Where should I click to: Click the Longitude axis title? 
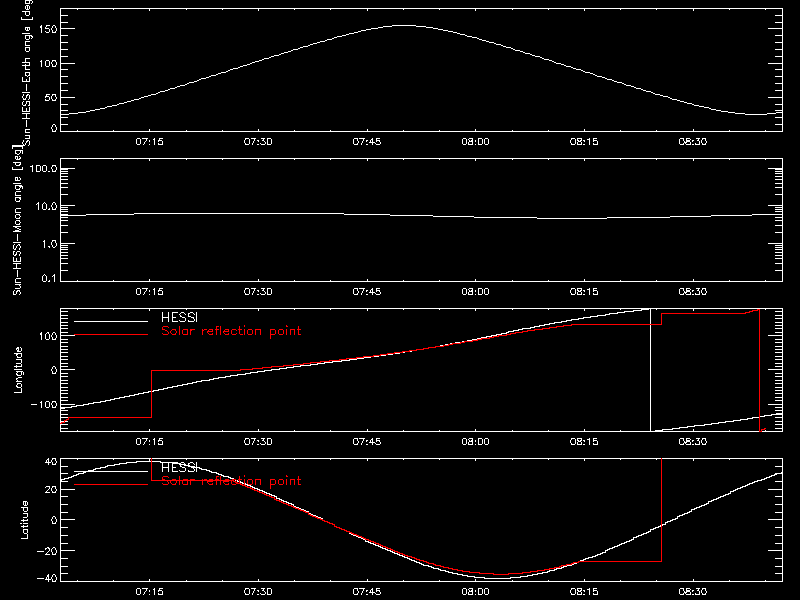click(18, 370)
